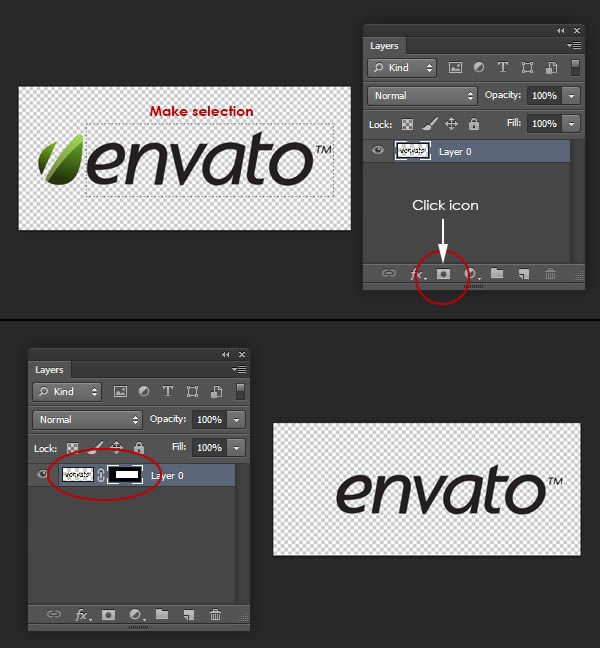Open Opacity arrow dropdown in upper panel
Image resolution: width=600 pixels, height=648 pixels.
(x=571, y=96)
